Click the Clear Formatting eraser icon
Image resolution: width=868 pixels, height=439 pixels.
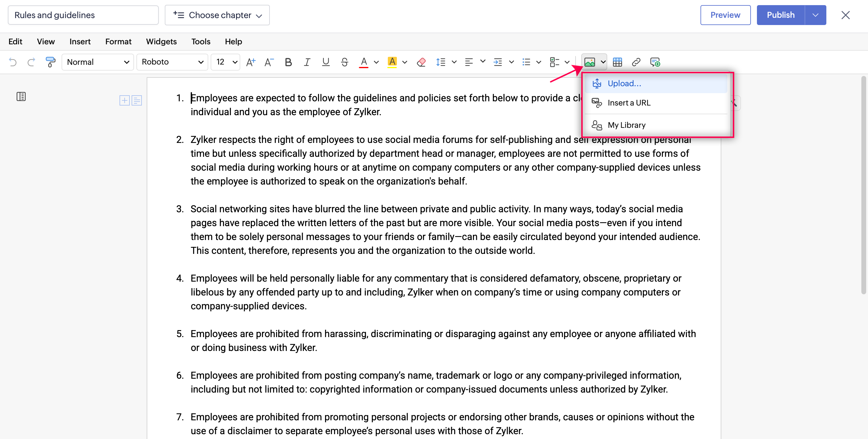point(421,62)
